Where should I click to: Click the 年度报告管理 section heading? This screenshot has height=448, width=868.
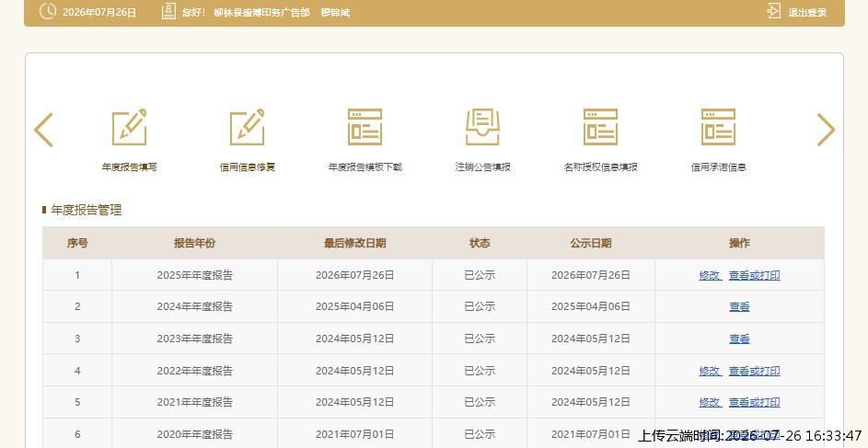[x=86, y=210]
